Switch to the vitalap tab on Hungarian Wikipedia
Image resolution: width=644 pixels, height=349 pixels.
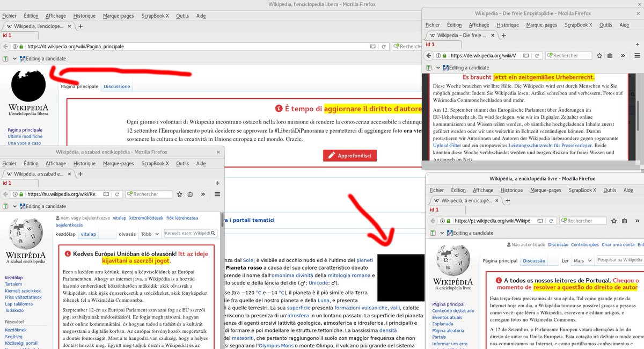pyautogui.click(x=88, y=234)
